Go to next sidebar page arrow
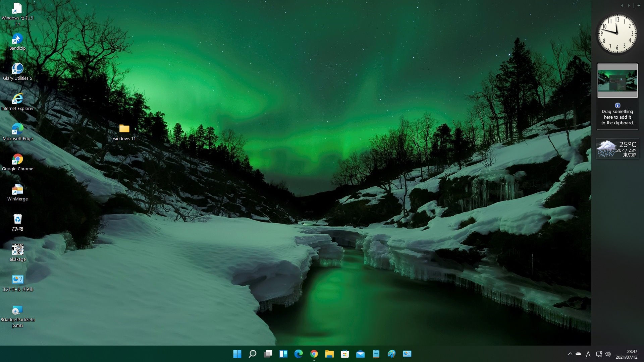This screenshot has width=644, height=362. [x=629, y=5]
